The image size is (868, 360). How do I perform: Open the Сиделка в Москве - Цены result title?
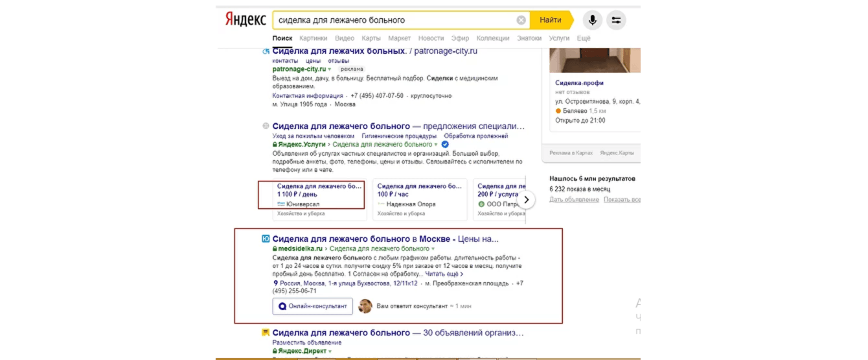pos(386,239)
